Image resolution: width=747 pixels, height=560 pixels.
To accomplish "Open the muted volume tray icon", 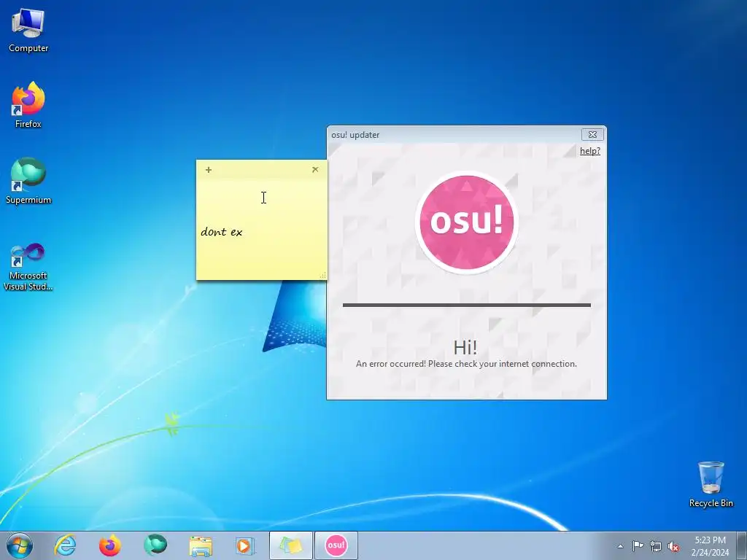I will coord(673,546).
